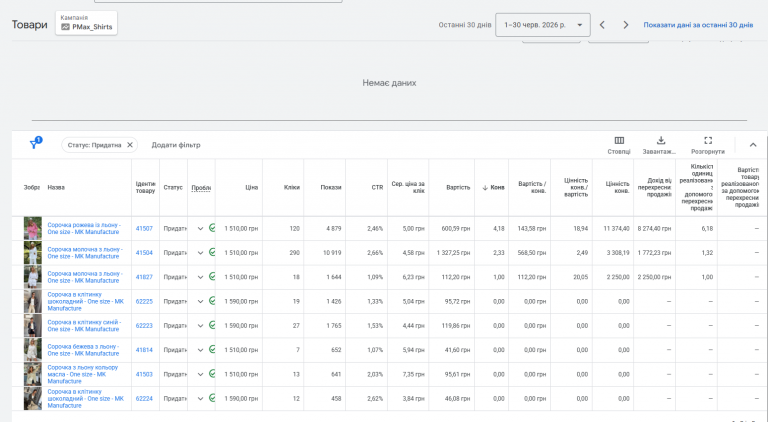
Task: Expand the status chevron in the 62225 row
Action: (x=200, y=301)
